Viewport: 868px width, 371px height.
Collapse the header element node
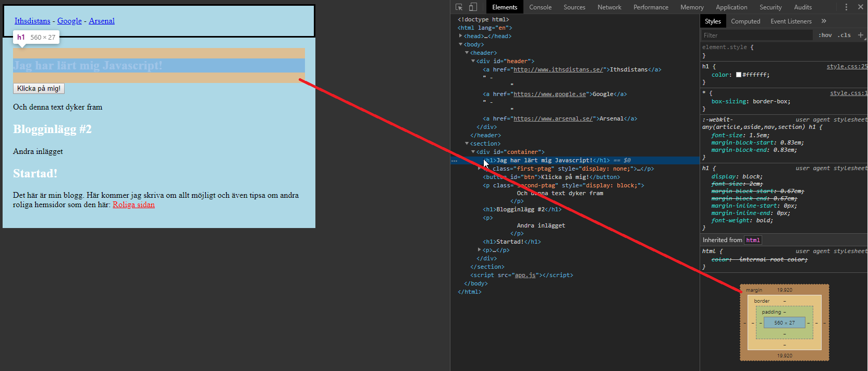[467, 53]
